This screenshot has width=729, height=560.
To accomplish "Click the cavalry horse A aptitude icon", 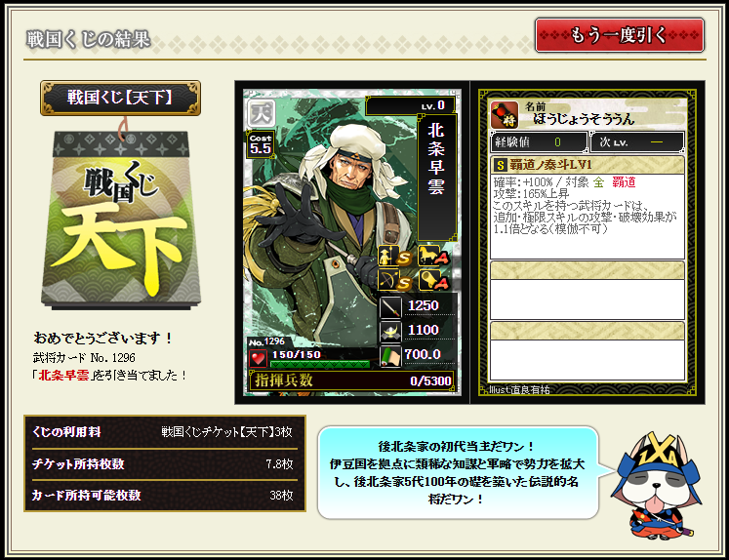I will pyautogui.click(x=434, y=256).
